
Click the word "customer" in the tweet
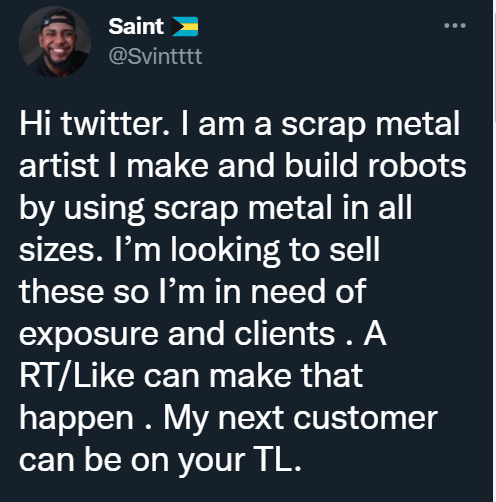[x=365, y=418]
